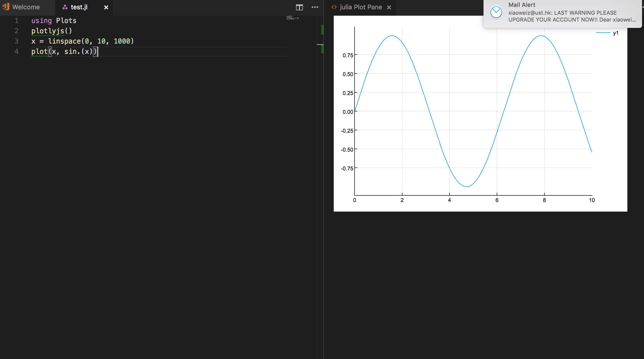Open the editor More Actions ellipsis menu
Viewport: 644px width, 359px height.
click(x=315, y=7)
